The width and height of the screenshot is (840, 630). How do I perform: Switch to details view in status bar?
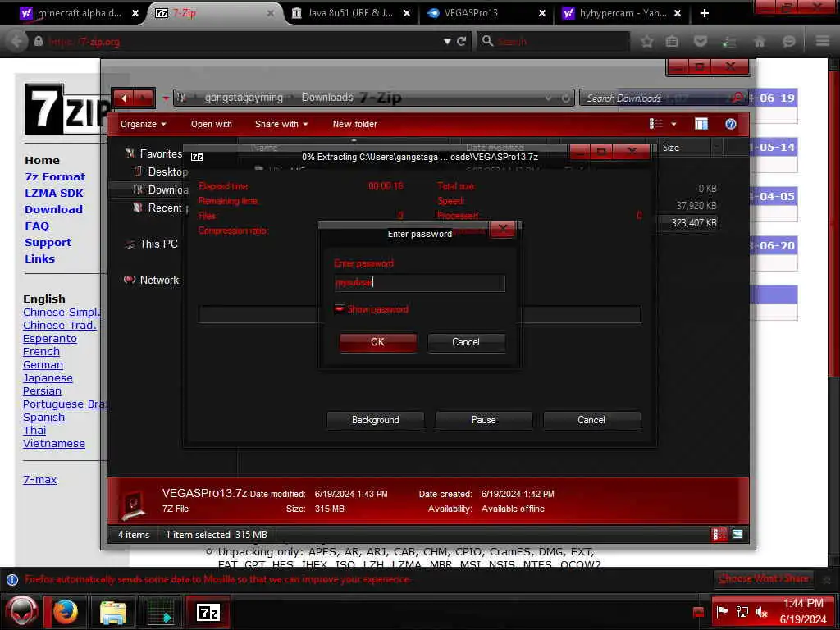tap(719, 534)
